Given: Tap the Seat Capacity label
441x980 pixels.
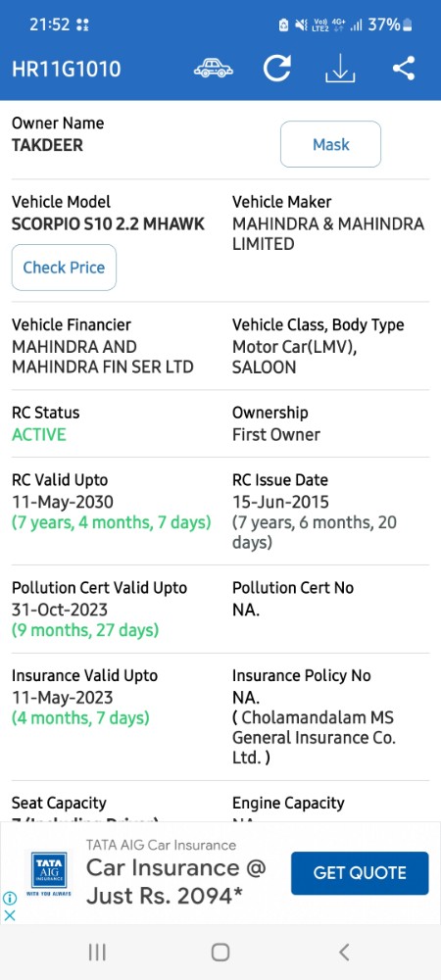Looking at the screenshot, I should click(x=60, y=804).
